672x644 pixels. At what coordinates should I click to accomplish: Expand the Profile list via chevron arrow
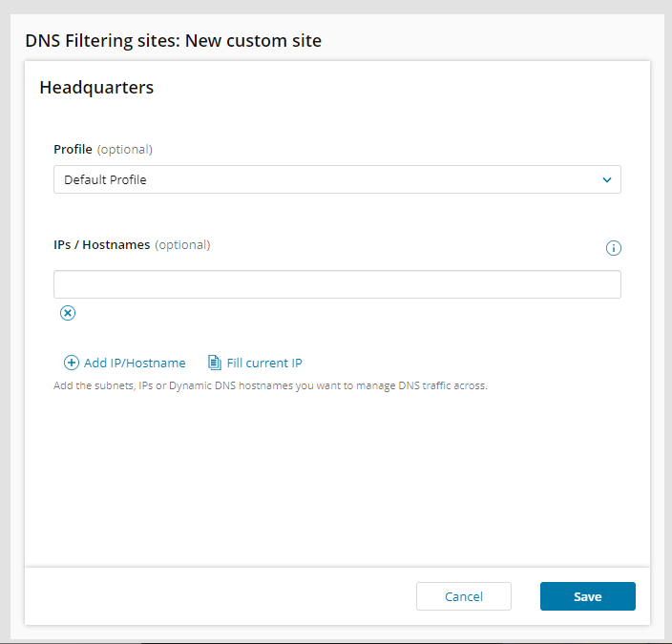606,179
